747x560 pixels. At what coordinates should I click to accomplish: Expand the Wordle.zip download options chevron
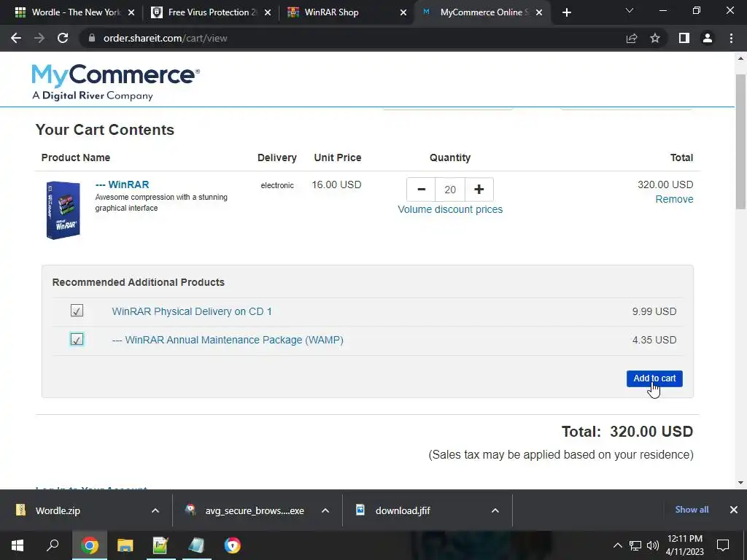155,510
